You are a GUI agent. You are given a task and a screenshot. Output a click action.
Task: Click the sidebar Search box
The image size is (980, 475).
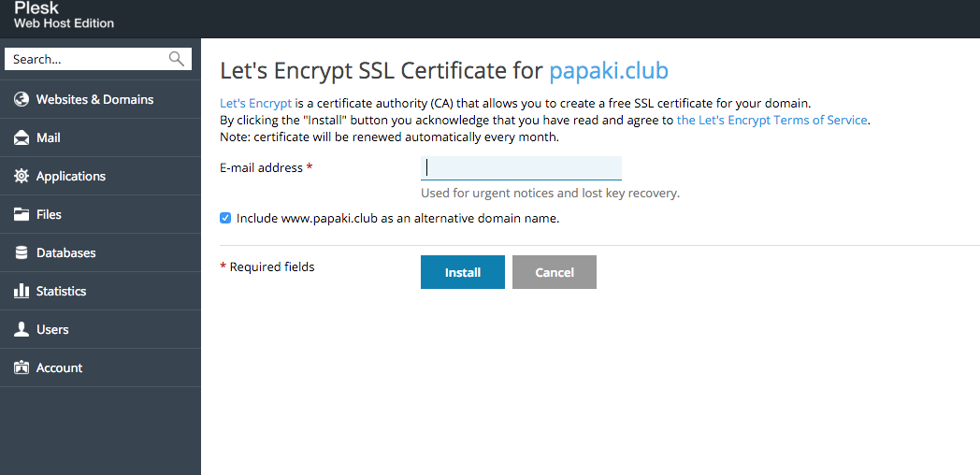98,60
